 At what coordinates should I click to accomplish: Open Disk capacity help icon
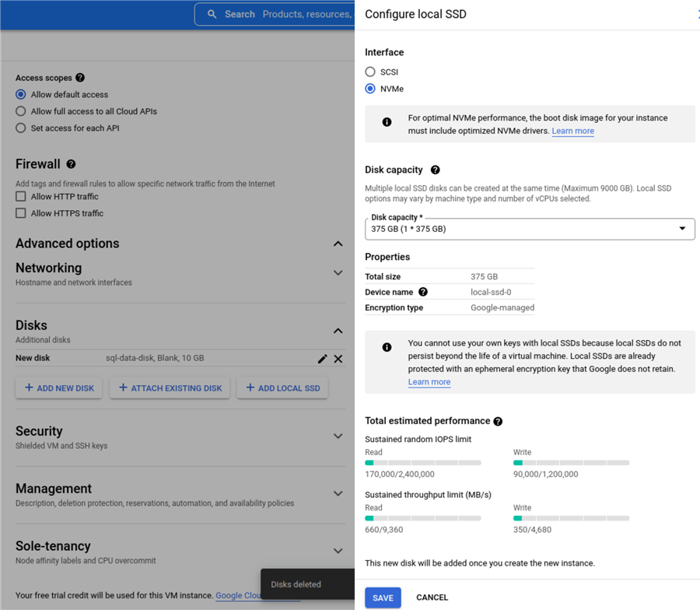pyautogui.click(x=436, y=170)
